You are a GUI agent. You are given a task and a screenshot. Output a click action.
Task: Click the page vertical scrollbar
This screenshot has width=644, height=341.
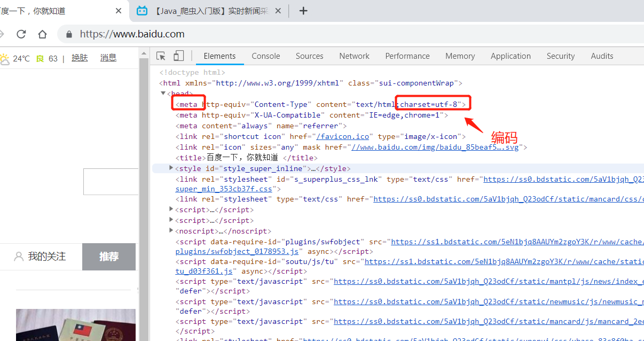point(144,193)
